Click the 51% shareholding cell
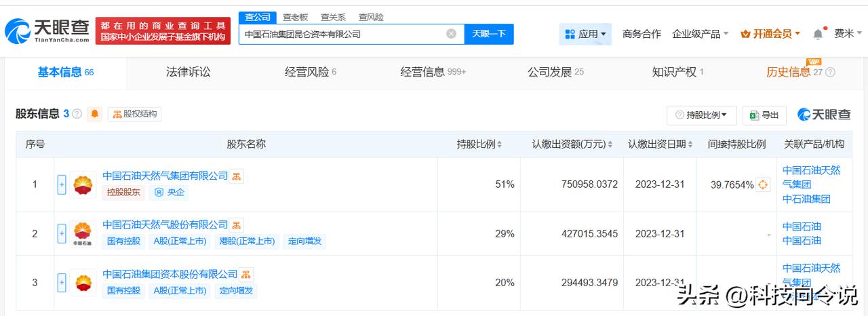The height and width of the screenshot is (316, 868). coord(505,184)
